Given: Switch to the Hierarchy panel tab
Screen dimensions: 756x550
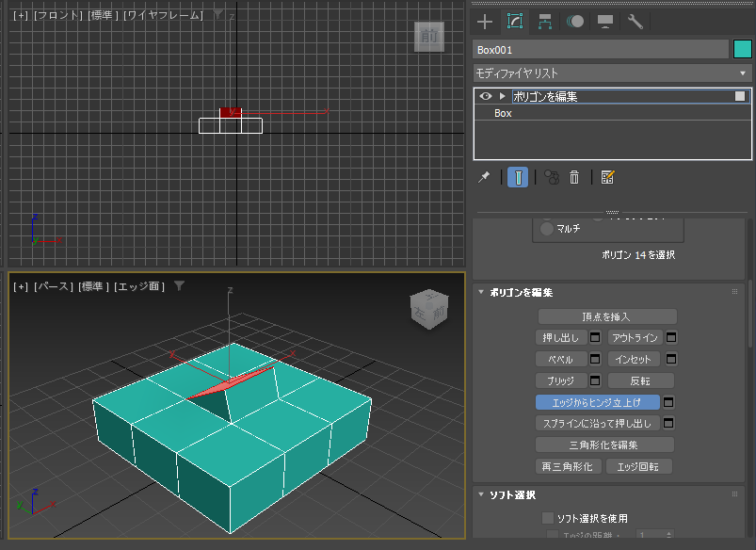Looking at the screenshot, I should point(545,22).
